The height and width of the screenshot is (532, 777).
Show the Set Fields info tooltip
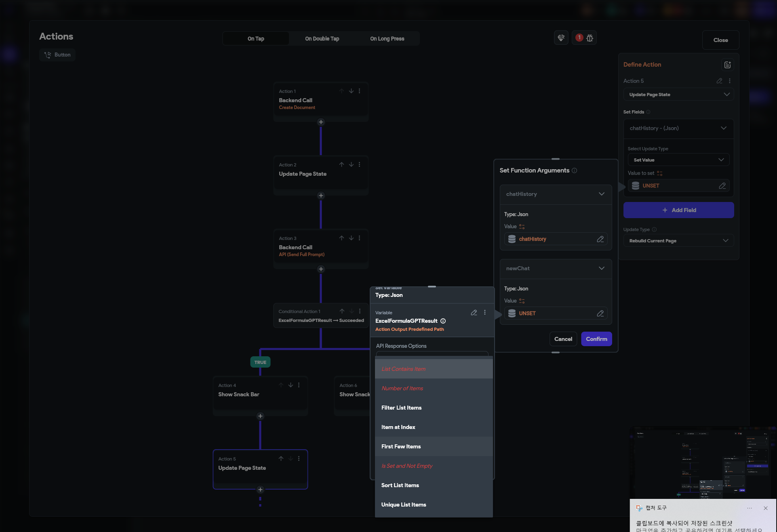[x=648, y=112]
